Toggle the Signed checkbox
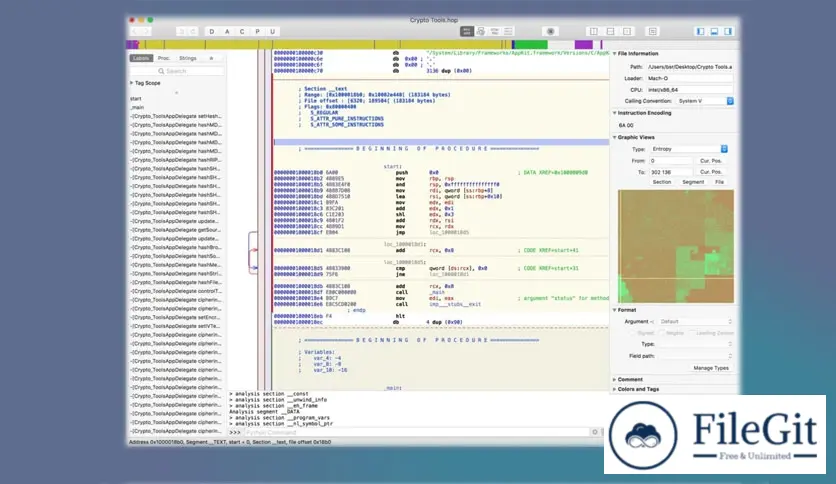This screenshot has width=836, height=484. 633,333
